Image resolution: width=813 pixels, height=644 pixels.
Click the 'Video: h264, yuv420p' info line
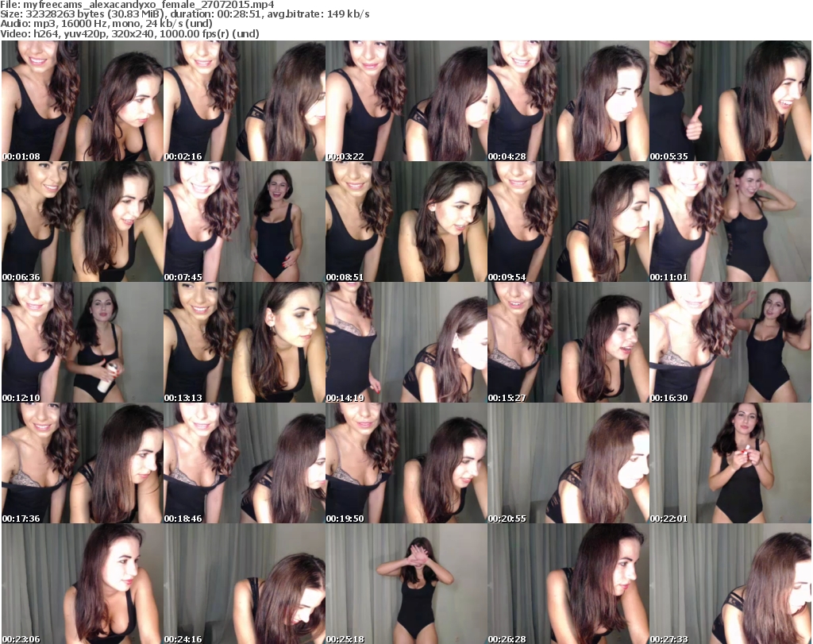click(x=129, y=33)
